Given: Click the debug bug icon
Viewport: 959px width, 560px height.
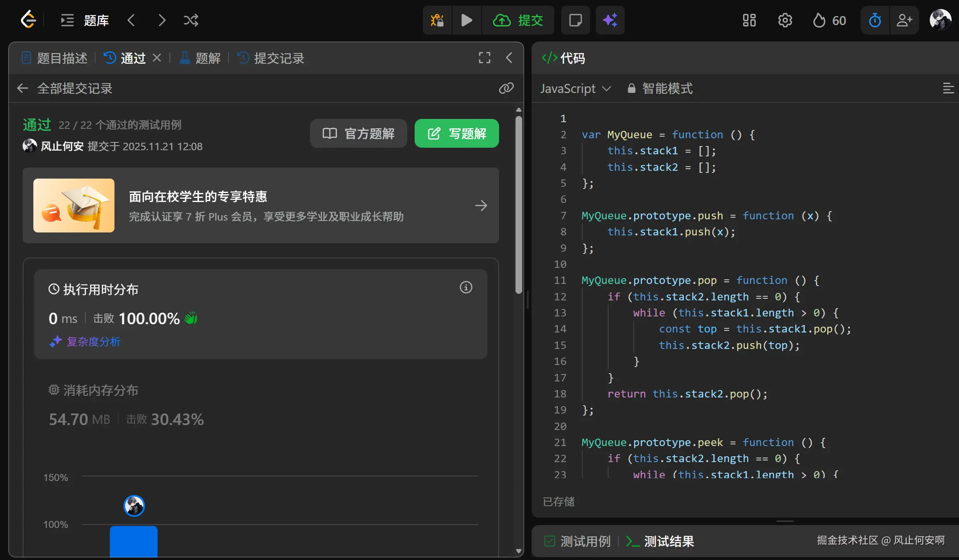Looking at the screenshot, I should click(437, 20).
